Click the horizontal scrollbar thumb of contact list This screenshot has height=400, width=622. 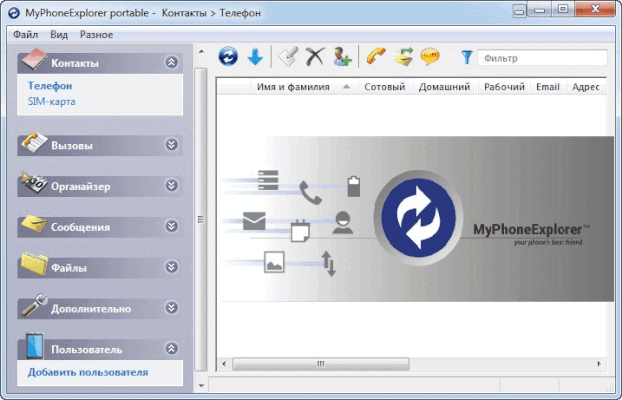(x=321, y=363)
